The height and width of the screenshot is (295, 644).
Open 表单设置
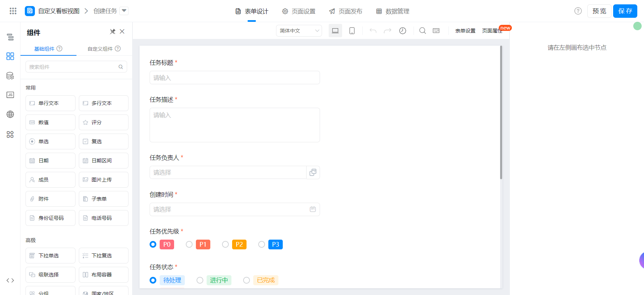(x=465, y=31)
